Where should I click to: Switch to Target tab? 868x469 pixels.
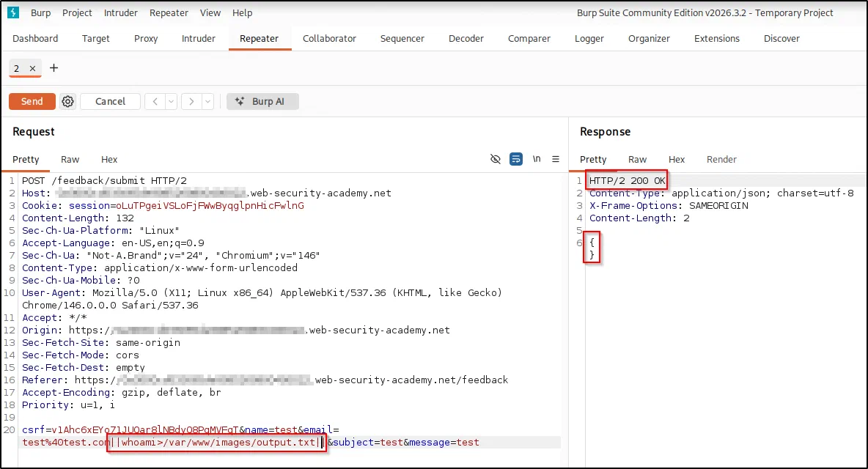point(96,38)
